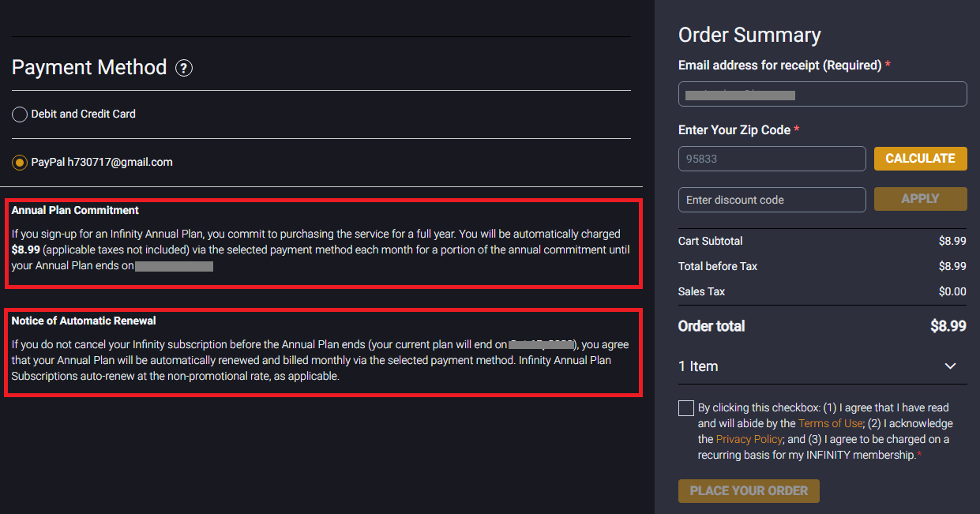The width and height of the screenshot is (980, 514).
Task: Focus the zip code input field
Action: (772, 159)
